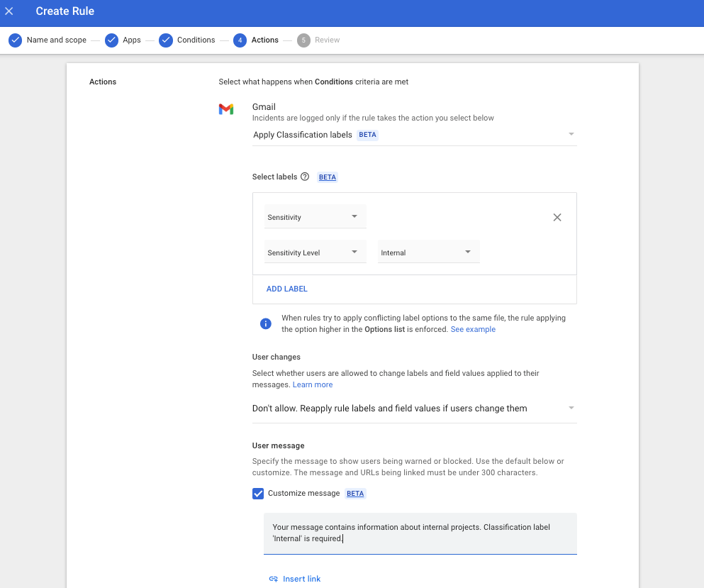The image size is (704, 588).
Task: Remove the Sensitivity label row
Action: click(x=557, y=218)
